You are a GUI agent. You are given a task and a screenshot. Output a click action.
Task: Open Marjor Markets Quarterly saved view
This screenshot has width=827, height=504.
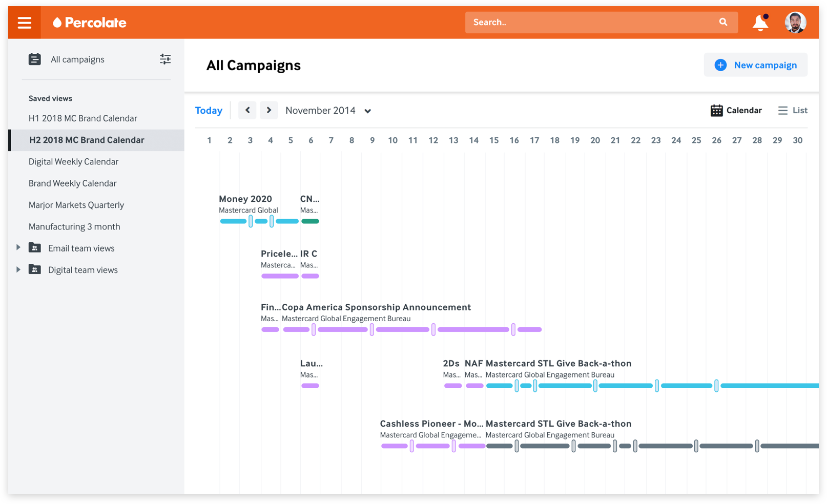(76, 205)
